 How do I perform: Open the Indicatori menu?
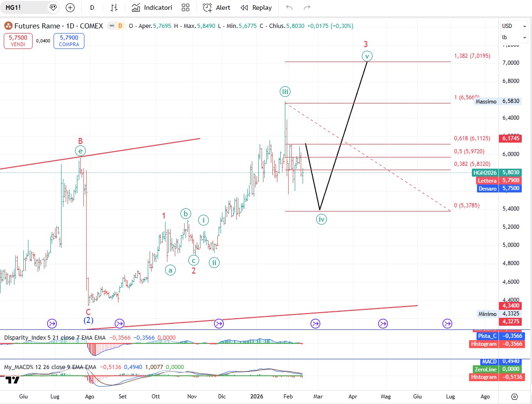coord(152,7)
